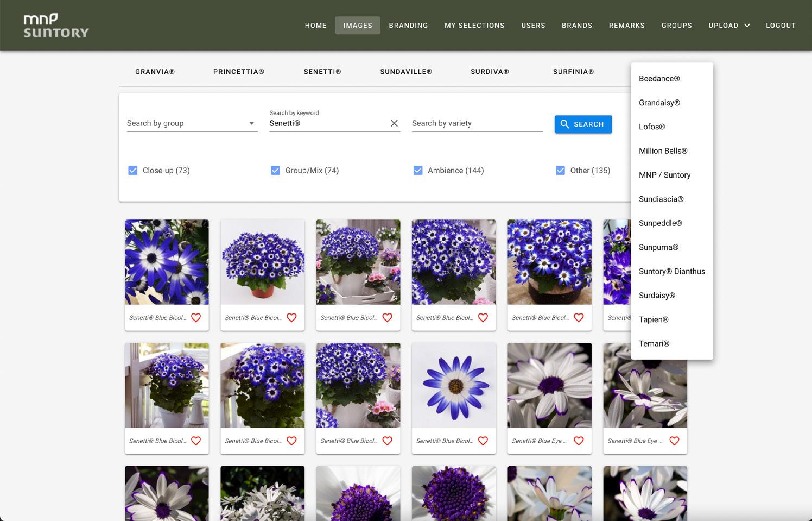Screen dimensions: 812x521
Task: Favorite the single blue daisy close-up image
Action: click(483, 441)
